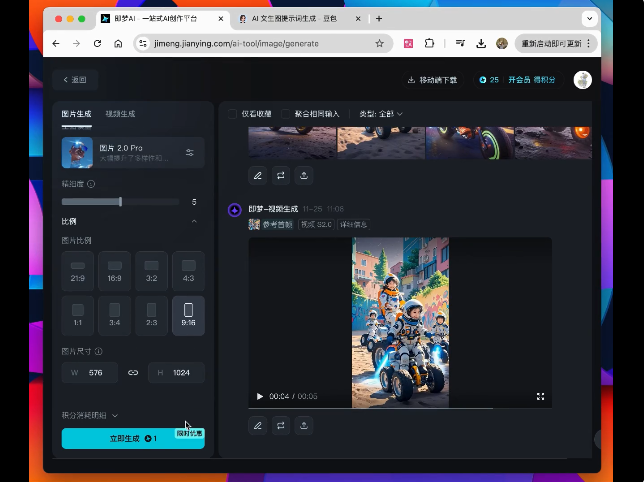Expand the 积分消耗明细 dropdown
This screenshot has width=644, height=482.
90,415
